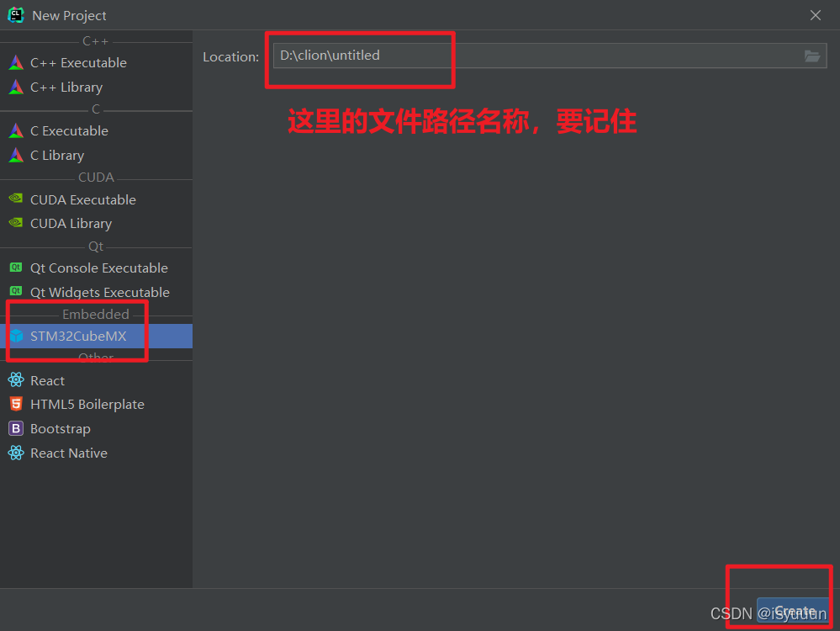Viewport: 840px width, 631px height.
Task: Click the CUDA Library nvidia icon
Action: (16, 222)
